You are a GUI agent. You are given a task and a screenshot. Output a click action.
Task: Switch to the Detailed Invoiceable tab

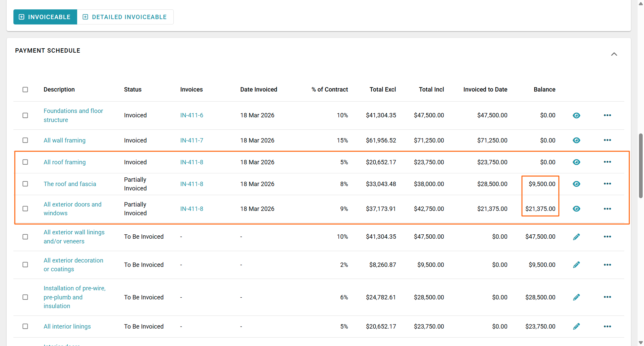point(125,17)
